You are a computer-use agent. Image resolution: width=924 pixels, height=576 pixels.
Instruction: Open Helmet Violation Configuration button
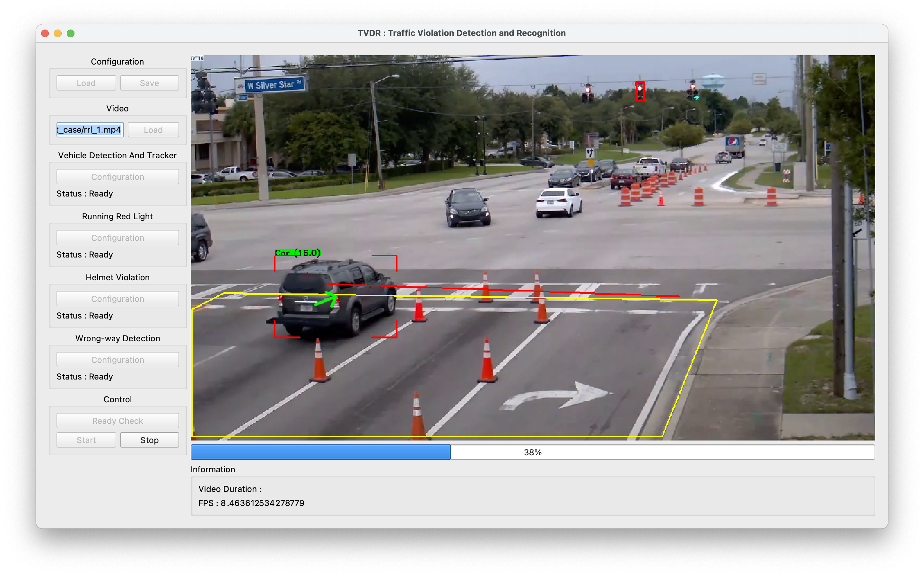click(x=118, y=299)
